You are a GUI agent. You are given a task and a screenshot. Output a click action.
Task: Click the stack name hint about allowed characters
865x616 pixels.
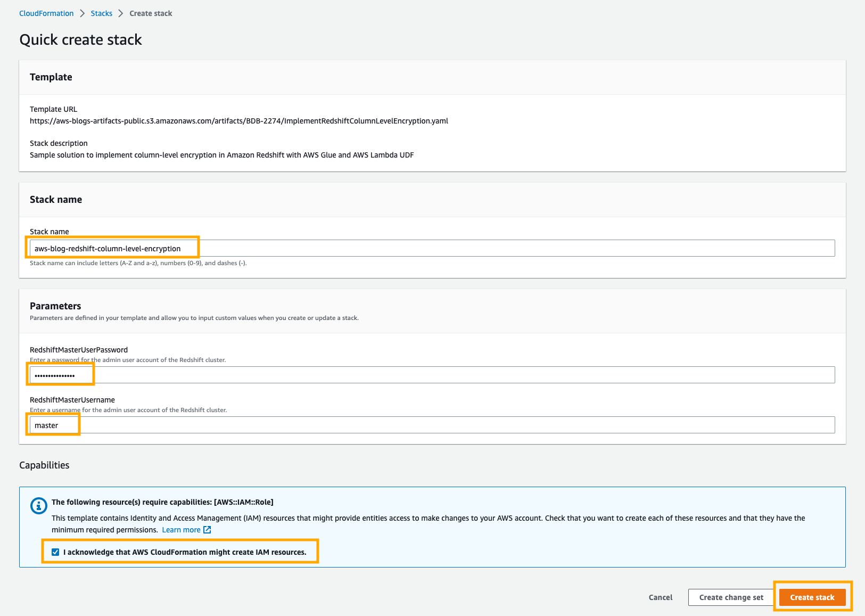click(x=138, y=263)
